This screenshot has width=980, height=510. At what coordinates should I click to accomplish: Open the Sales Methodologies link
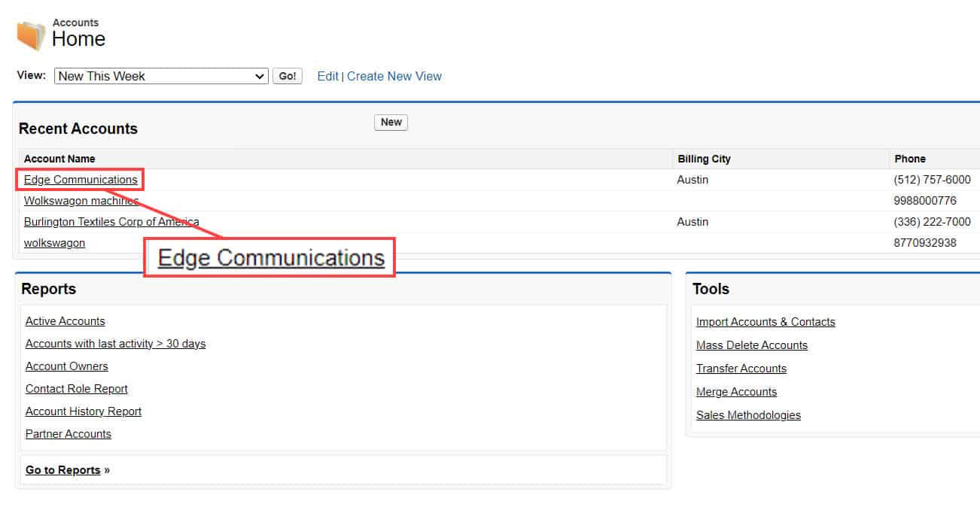coord(748,415)
